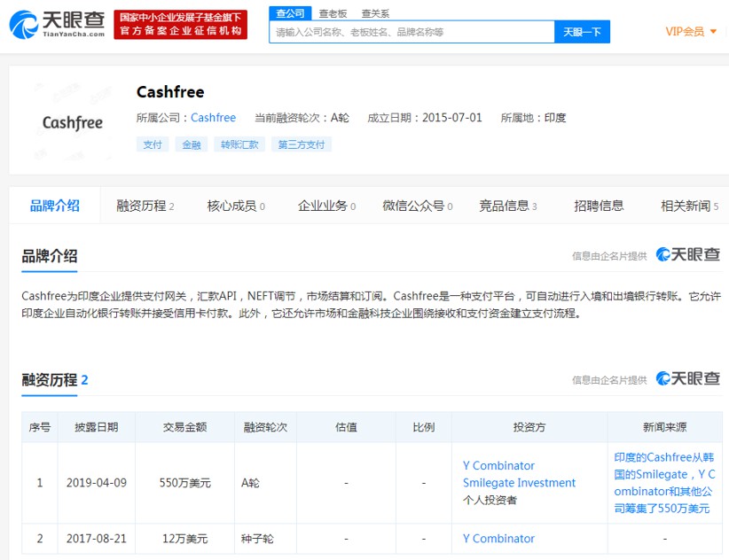Click the 交易金额 column header
This screenshot has width=729, height=560.
pos(184,427)
